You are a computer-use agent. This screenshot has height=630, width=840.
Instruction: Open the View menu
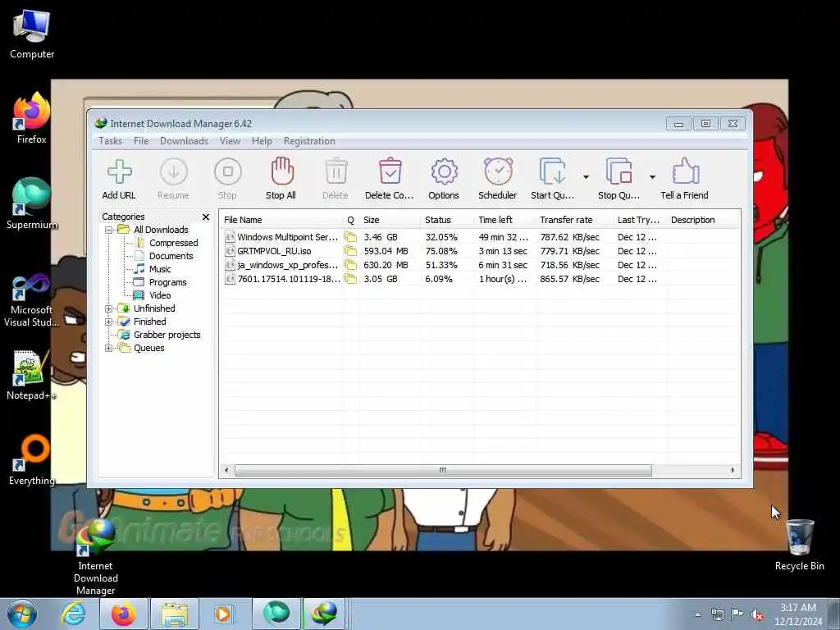click(230, 141)
